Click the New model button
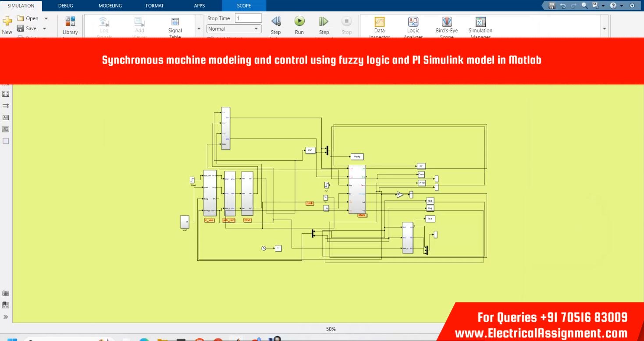 pyautogui.click(x=7, y=24)
